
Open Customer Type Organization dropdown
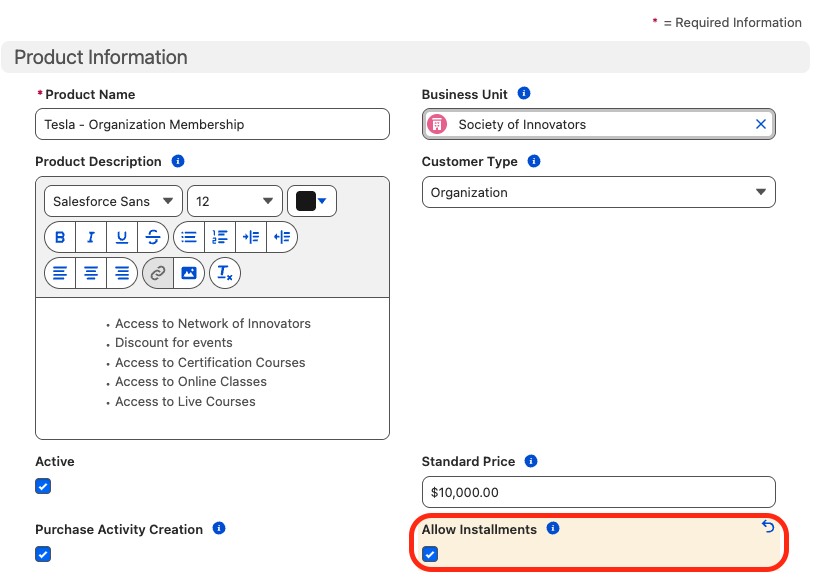[x=598, y=192]
